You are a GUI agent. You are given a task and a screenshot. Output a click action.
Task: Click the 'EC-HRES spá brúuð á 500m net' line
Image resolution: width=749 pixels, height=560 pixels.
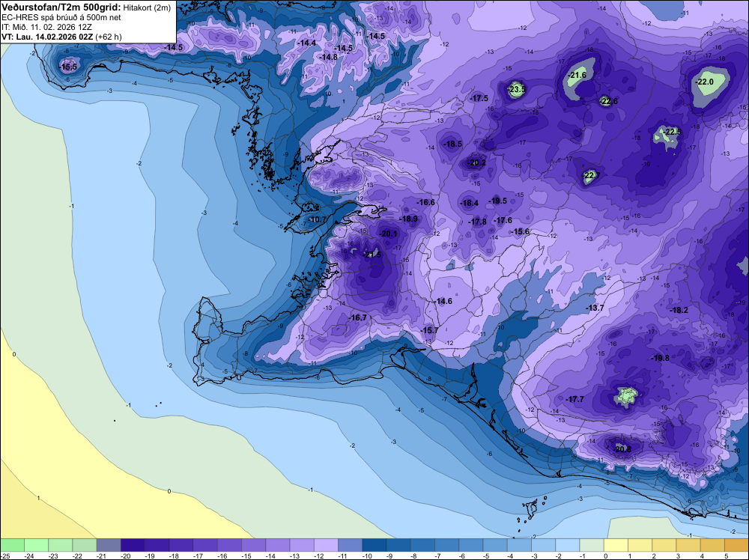(x=61, y=18)
